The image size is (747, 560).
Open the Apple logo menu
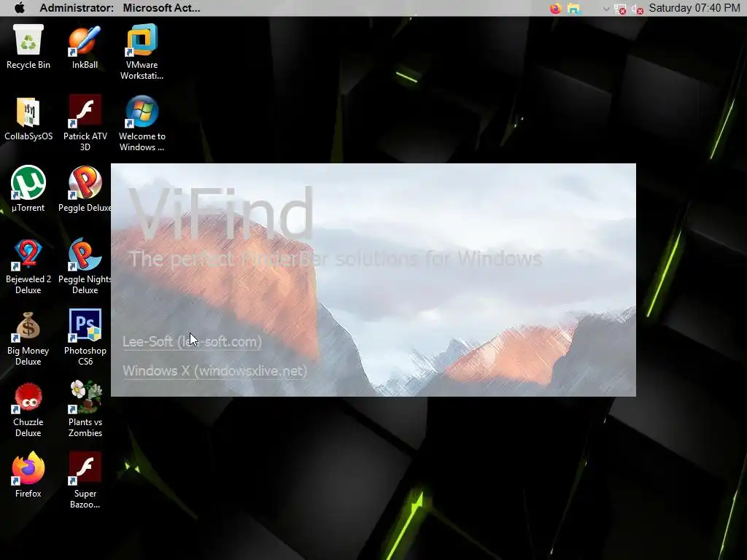point(20,8)
